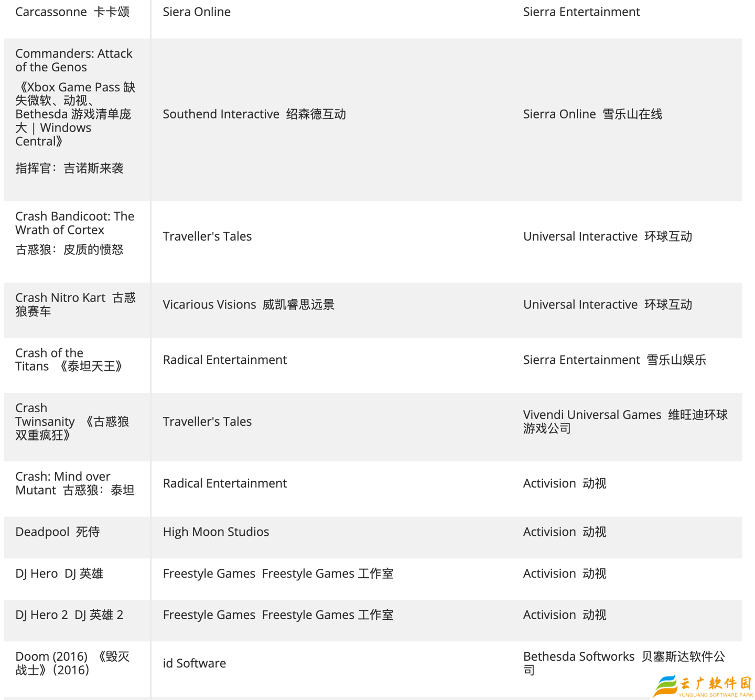This screenshot has height=700, width=755.
Task: Select Southend Interactive developer cell
Action: 254,114
